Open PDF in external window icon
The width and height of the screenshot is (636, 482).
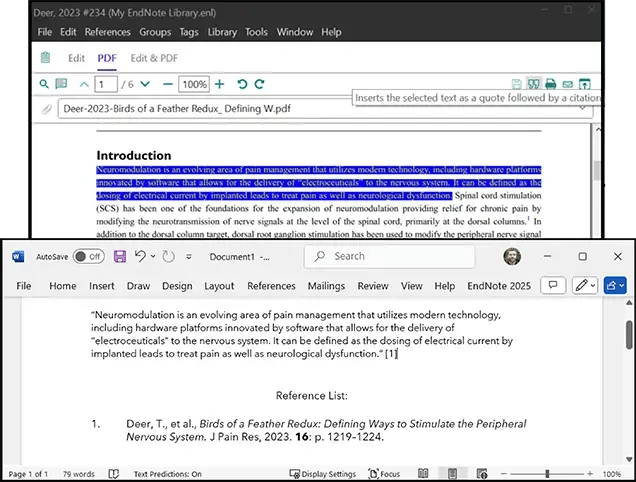(x=584, y=84)
